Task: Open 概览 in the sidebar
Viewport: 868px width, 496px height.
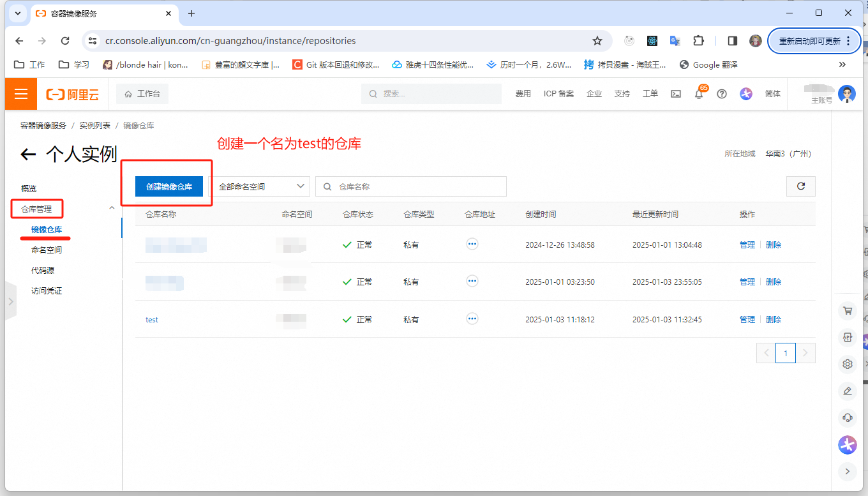Action: click(x=29, y=188)
